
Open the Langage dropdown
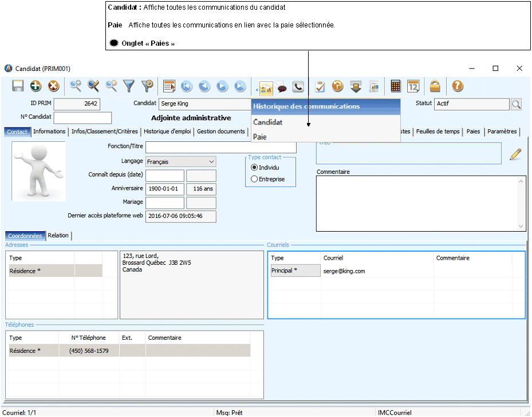coord(181,162)
